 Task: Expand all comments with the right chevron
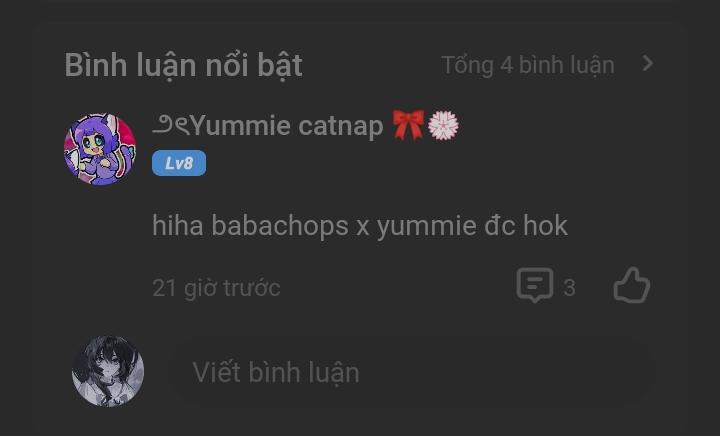click(x=647, y=63)
